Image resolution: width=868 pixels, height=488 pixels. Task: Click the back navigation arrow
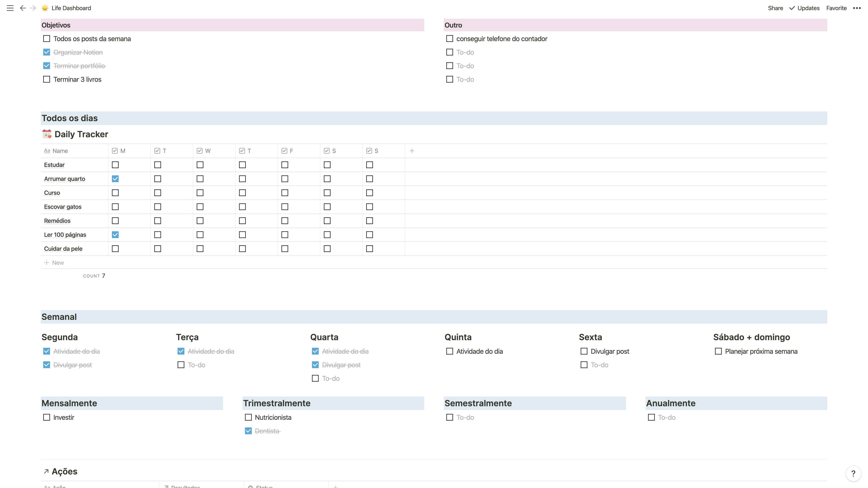coord(23,8)
